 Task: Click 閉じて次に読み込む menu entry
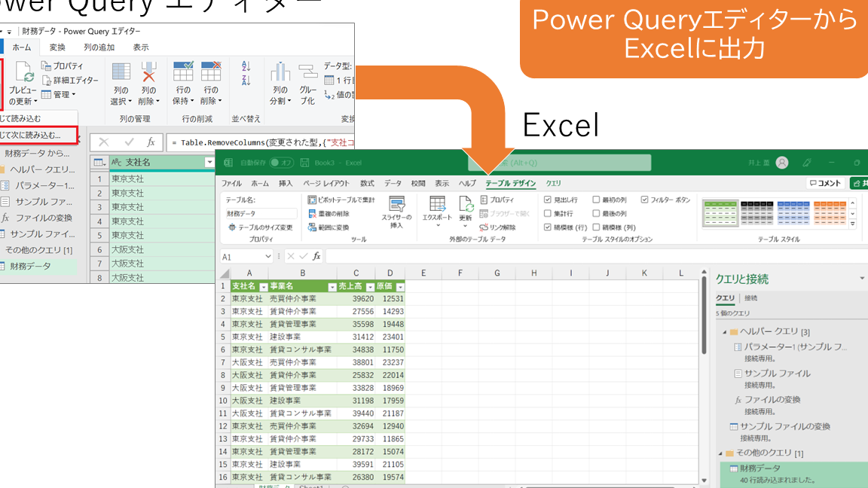pyautogui.click(x=32, y=134)
